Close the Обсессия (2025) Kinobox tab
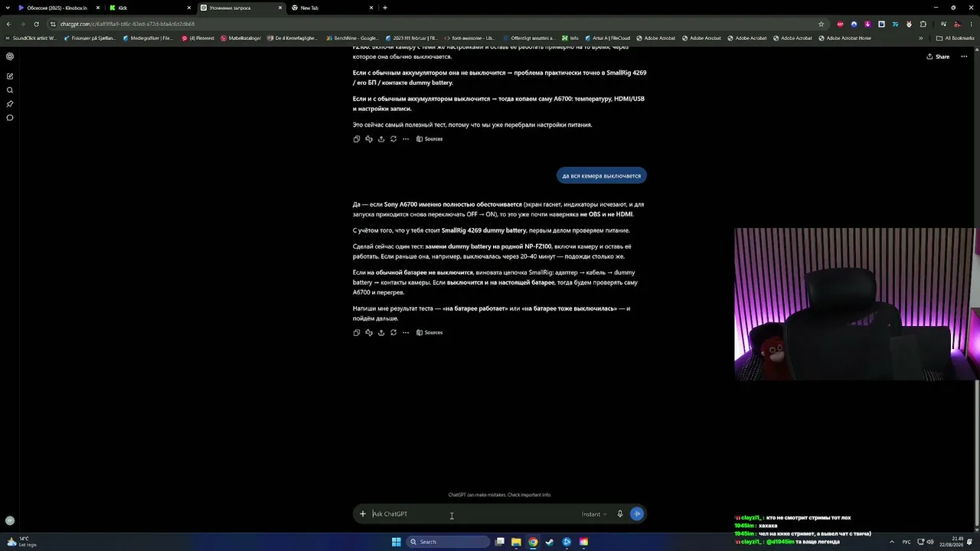Viewport: 980px width, 551px height. pyautogui.click(x=98, y=8)
